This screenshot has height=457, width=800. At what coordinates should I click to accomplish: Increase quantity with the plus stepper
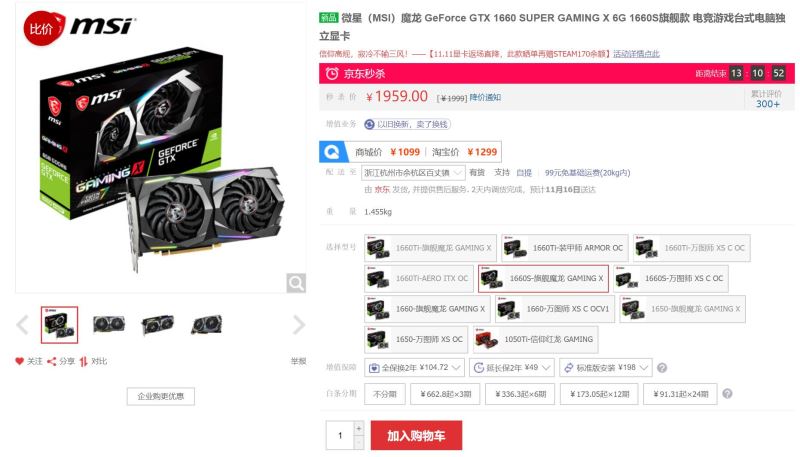[x=359, y=428]
